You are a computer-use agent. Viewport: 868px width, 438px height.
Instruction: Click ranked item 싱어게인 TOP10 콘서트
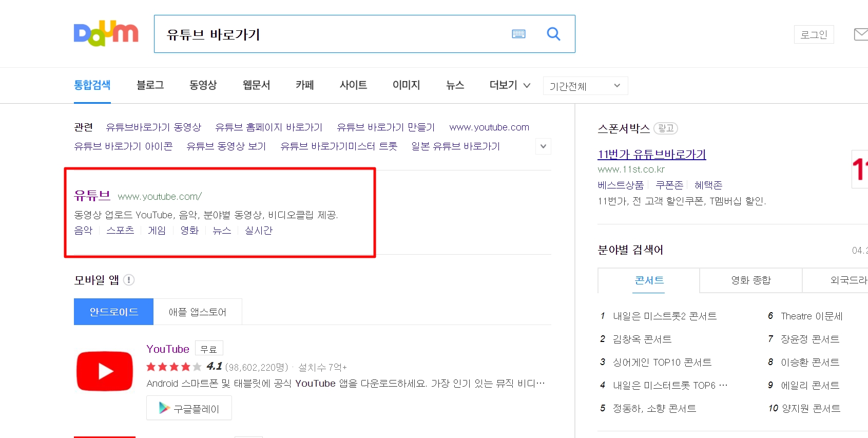point(662,363)
